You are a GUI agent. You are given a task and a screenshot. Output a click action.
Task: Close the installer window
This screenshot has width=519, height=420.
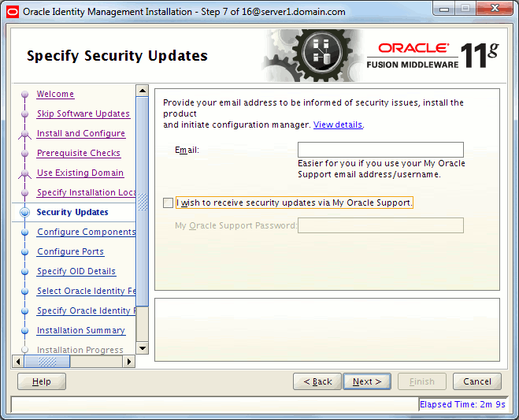495,9
